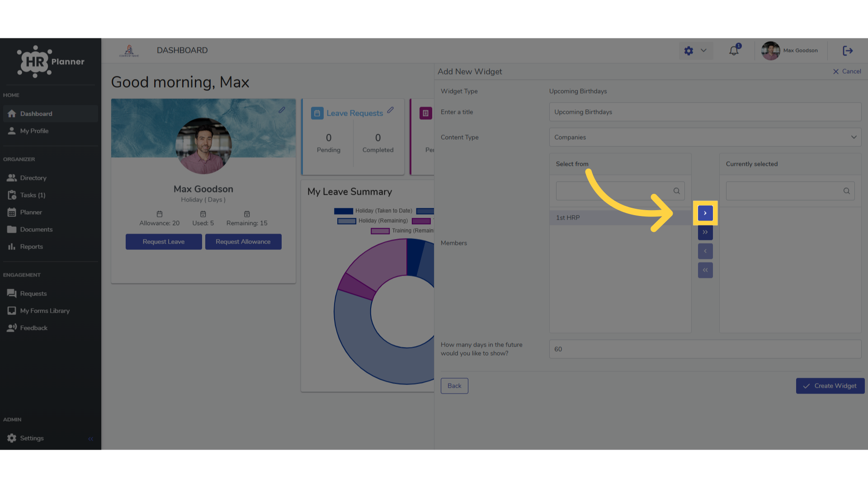868x488 pixels.
Task: Cancel adding the new widget
Action: tap(847, 71)
